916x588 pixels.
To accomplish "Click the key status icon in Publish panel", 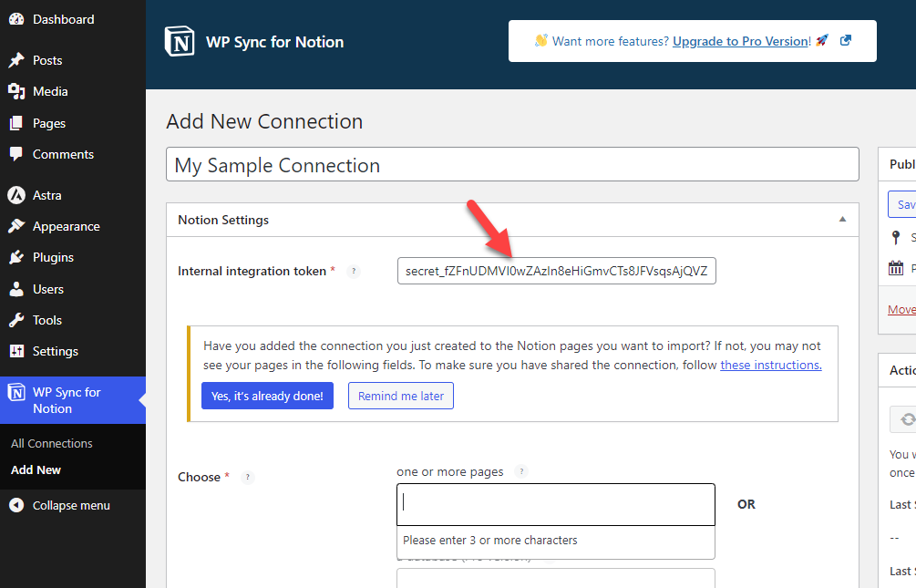I will pos(896,237).
